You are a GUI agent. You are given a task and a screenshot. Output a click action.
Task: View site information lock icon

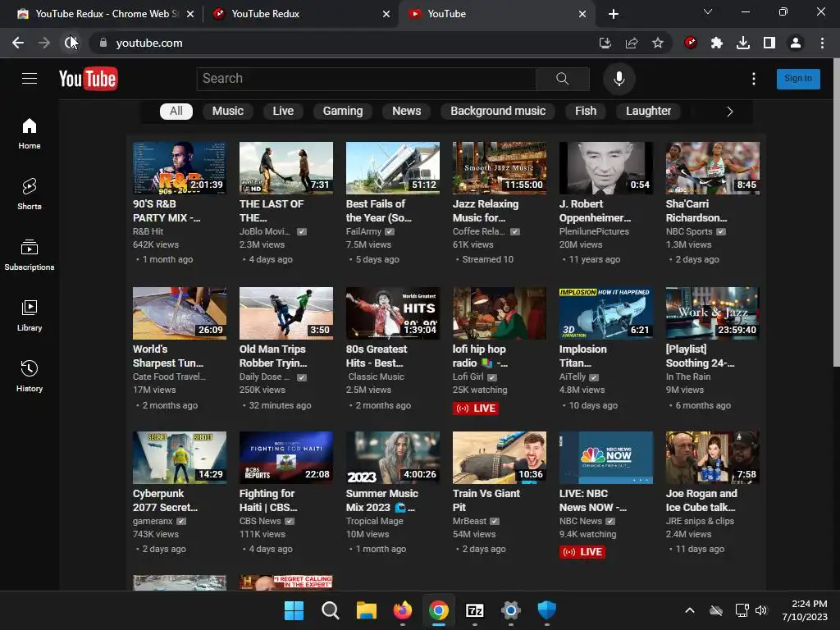[103, 43]
